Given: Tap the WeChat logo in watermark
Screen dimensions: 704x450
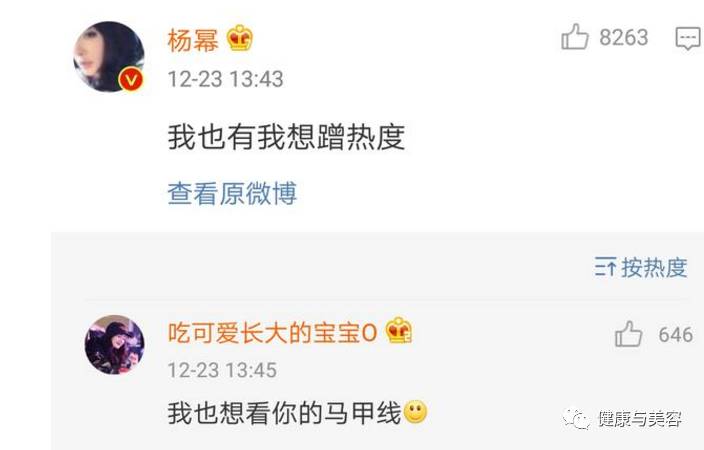Looking at the screenshot, I should (576, 418).
